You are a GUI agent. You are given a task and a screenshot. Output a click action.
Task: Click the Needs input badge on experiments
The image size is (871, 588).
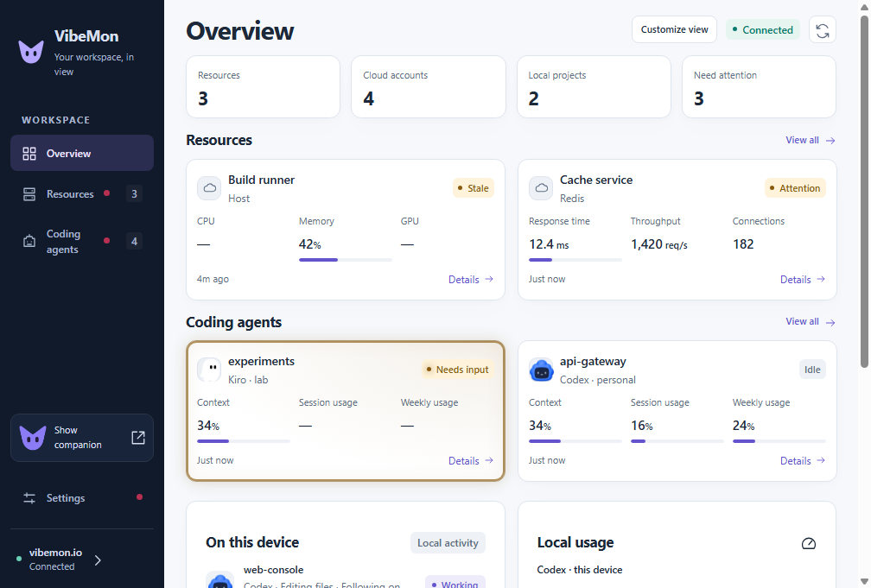[x=457, y=370]
